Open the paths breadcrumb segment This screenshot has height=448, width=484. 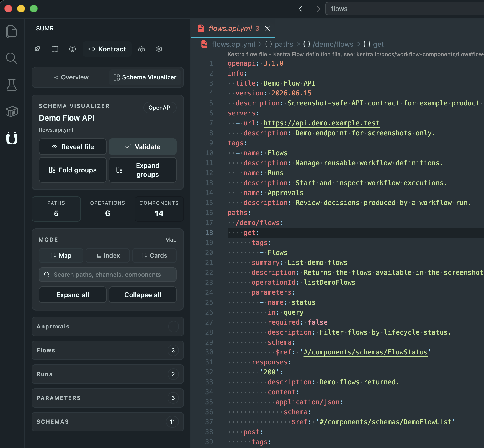(x=284, y=44)
